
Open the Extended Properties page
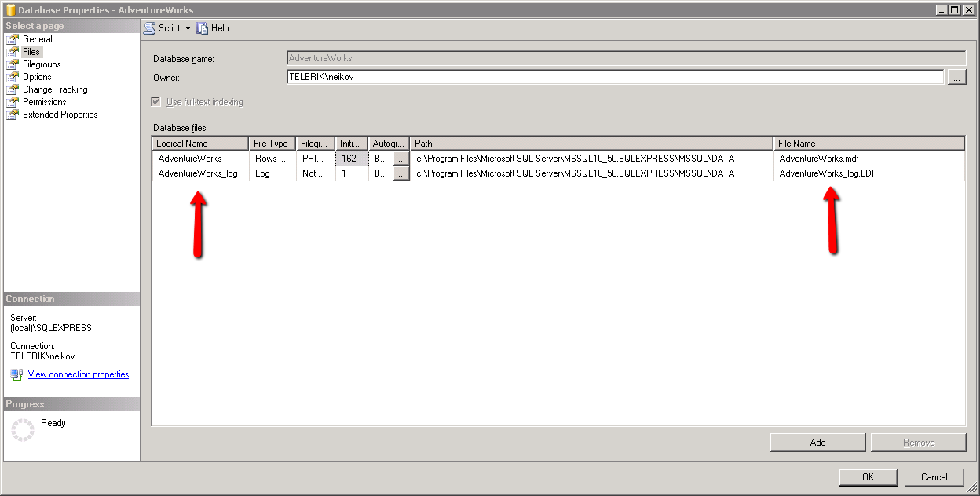pos(60,115)
